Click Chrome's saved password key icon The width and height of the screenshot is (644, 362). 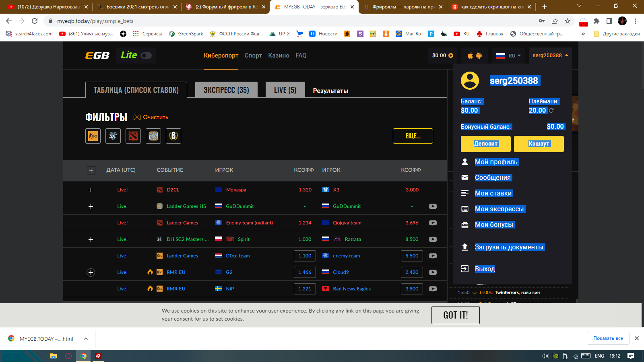tap(542, 21)
